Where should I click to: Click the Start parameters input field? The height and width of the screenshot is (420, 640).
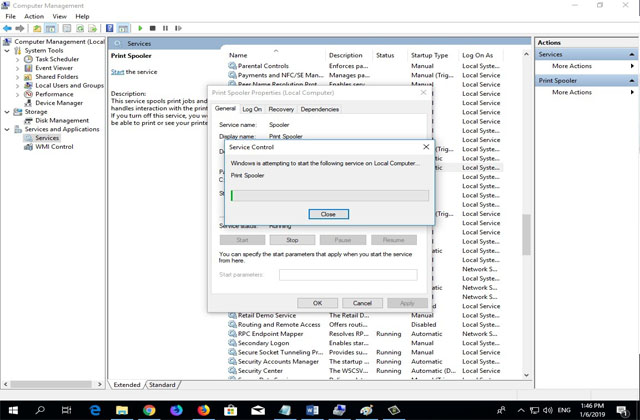click(x=348, y=275)
